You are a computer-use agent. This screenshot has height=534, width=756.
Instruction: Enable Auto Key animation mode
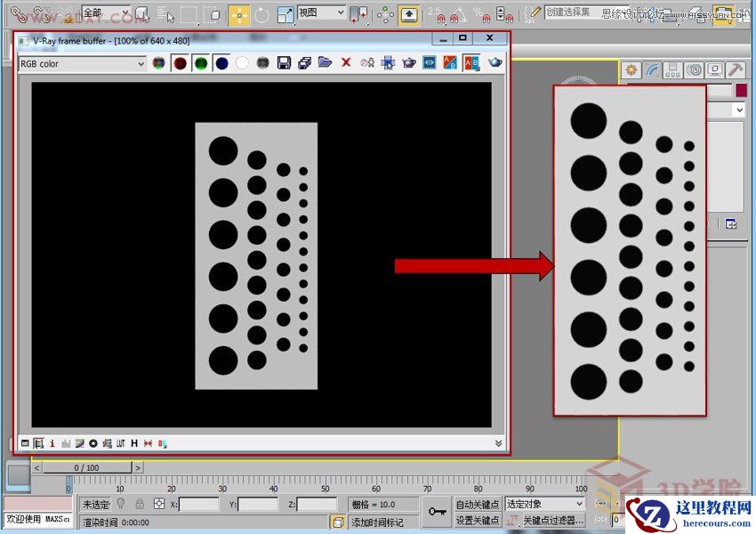[x=479, y=503]
